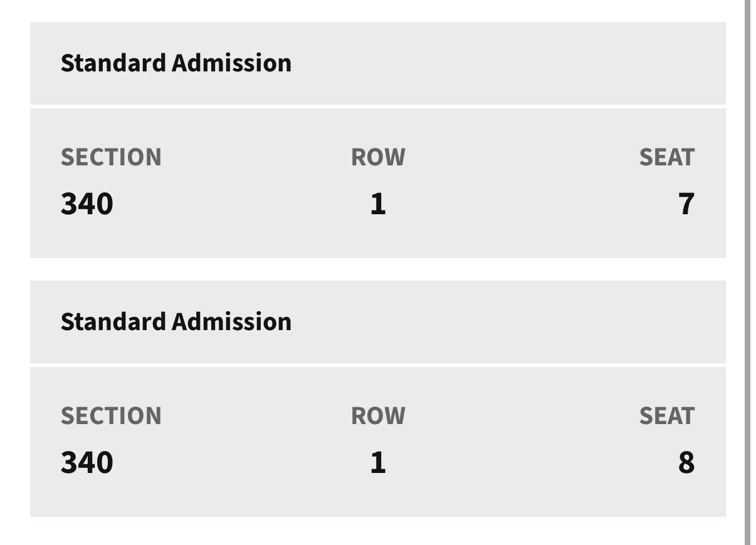Click row value 1 in second ticket
The width and height of the screenshot is (756, 545).
(378, 463)
